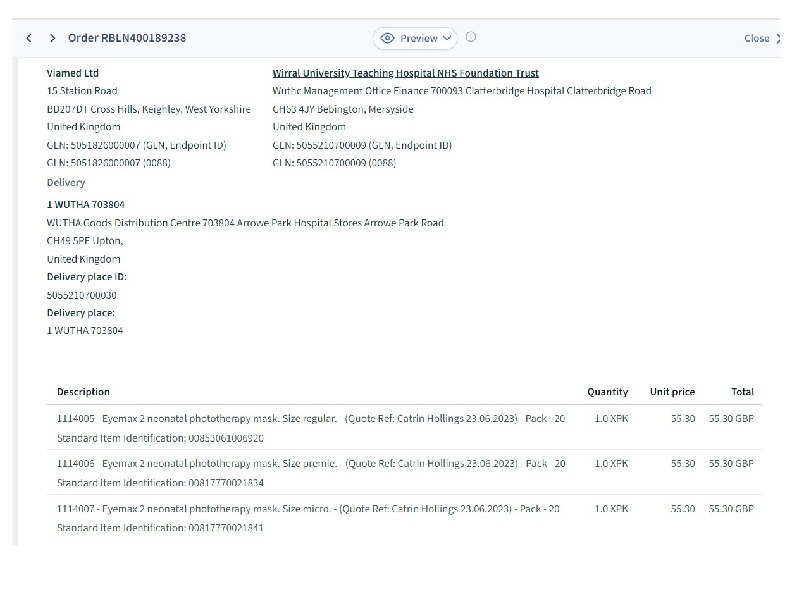792x612 pixels.
Task: Go to the next order using the right arrow
Action: pos(52,38)
